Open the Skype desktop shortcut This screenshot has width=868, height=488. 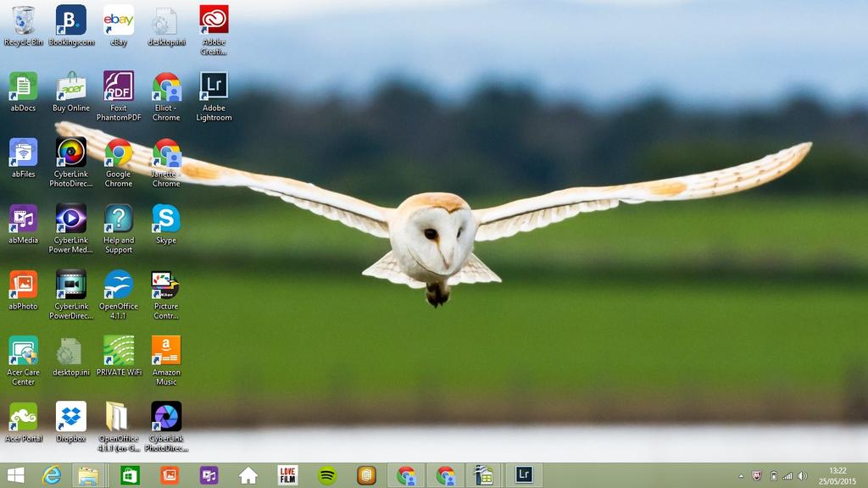click(x=166, y=219)
